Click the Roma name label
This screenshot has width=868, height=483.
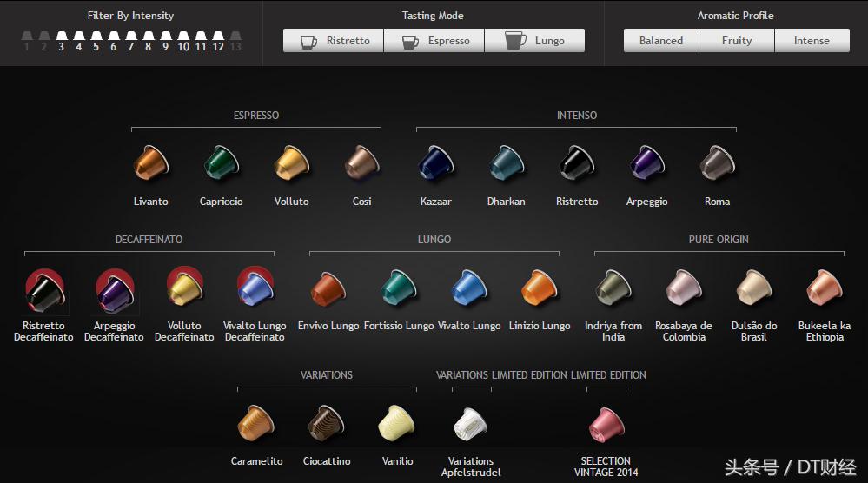click(x=717, y=202)
